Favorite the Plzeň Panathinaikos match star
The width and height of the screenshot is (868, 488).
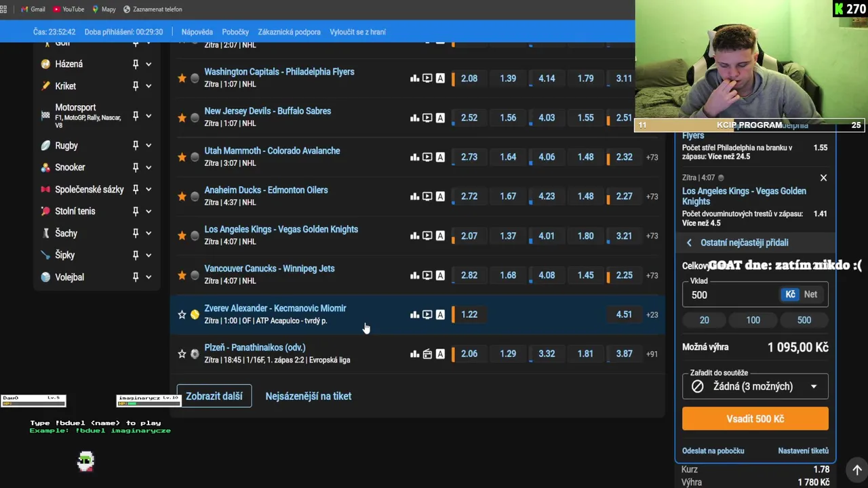(182, 354)
